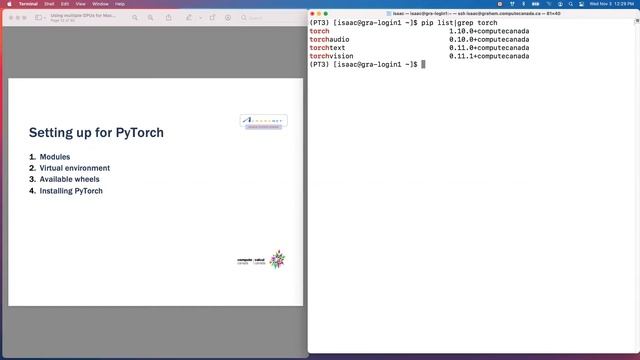
Task: Zoom out in Preview toolbar
Action: pyautogui.click(x=135, y=18)
